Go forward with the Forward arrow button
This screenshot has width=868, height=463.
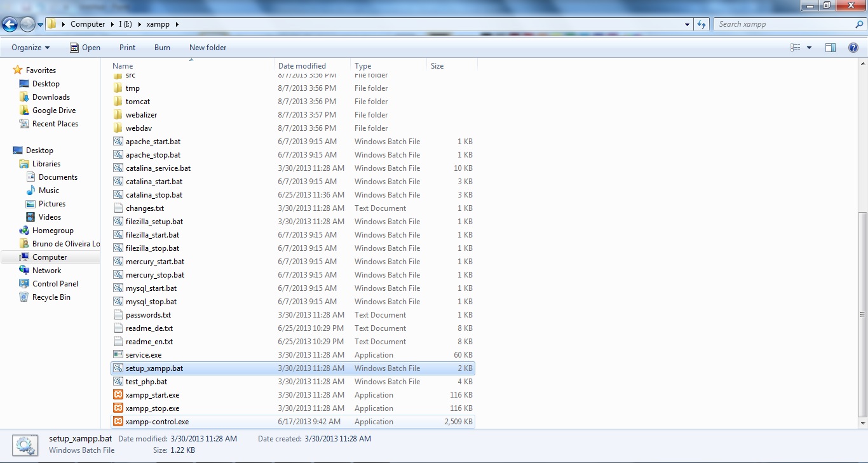tap(27, 24)
